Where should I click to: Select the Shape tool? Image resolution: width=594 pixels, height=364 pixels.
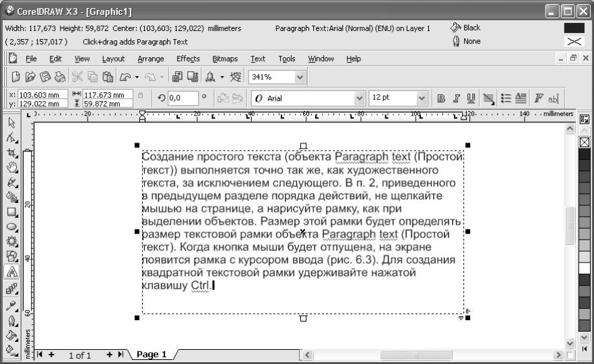pos(11,138)
